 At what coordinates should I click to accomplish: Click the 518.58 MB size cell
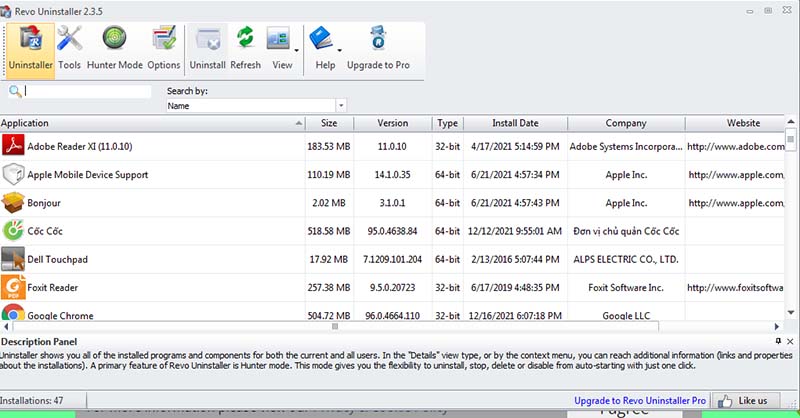point(329,231)
